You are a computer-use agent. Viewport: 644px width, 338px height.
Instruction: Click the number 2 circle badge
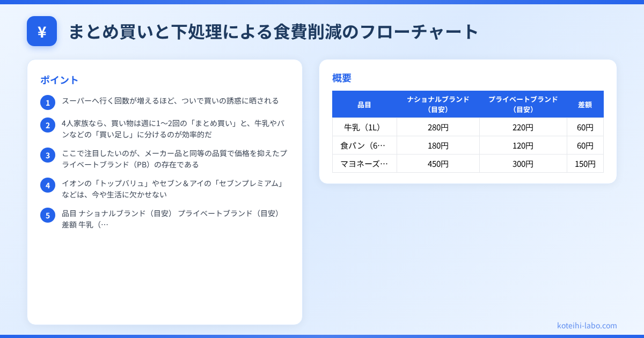(x=48, y=125)
